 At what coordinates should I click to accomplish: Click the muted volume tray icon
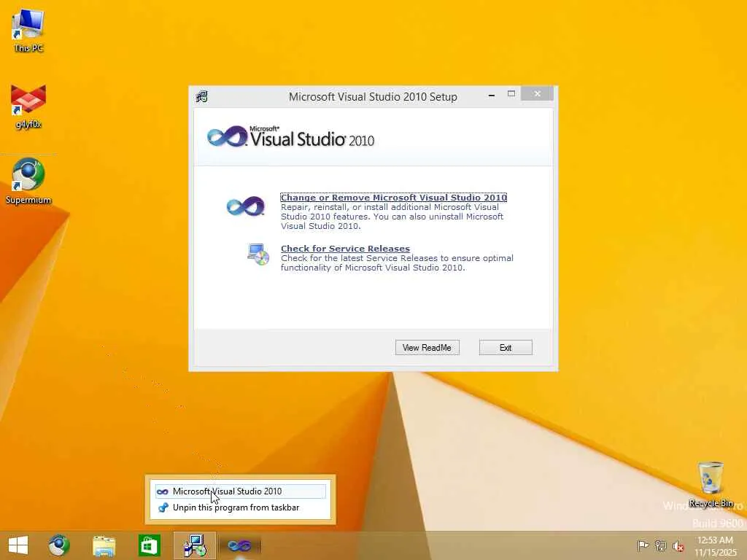click(x=678, y=546)
